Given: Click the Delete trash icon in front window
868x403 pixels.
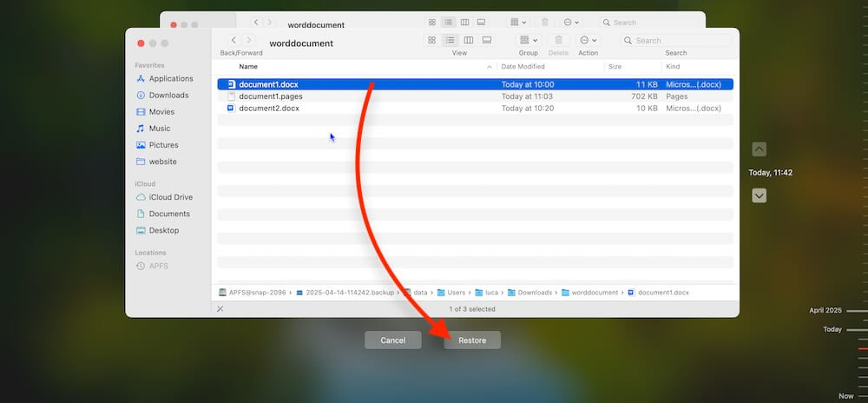Looking at the screenshot, I should 558,40.
